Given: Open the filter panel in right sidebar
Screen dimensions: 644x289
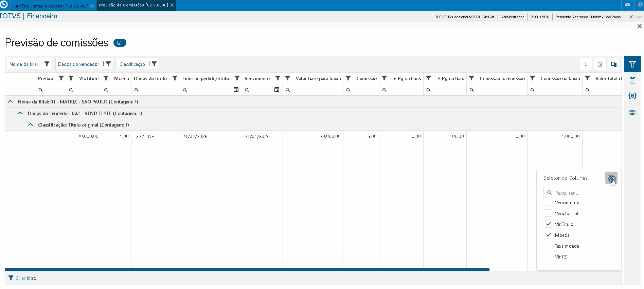Looking at the screenshot, I should pos(632,64).
